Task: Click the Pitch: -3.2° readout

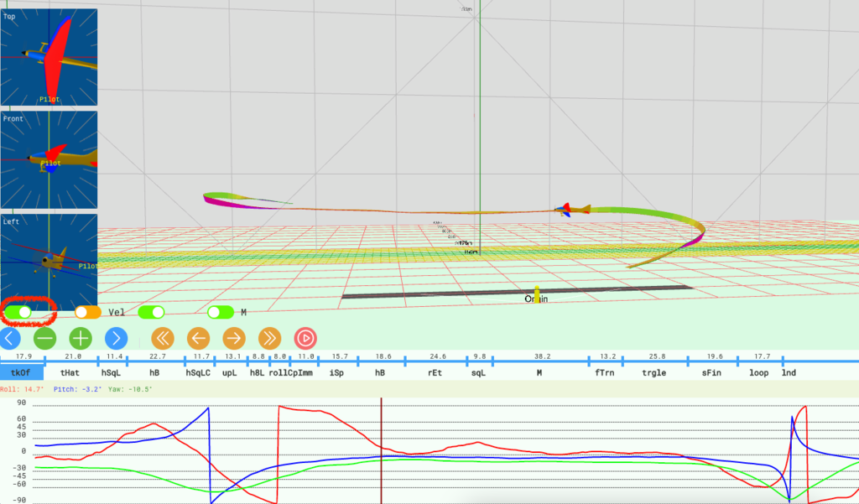Action: 77,389
